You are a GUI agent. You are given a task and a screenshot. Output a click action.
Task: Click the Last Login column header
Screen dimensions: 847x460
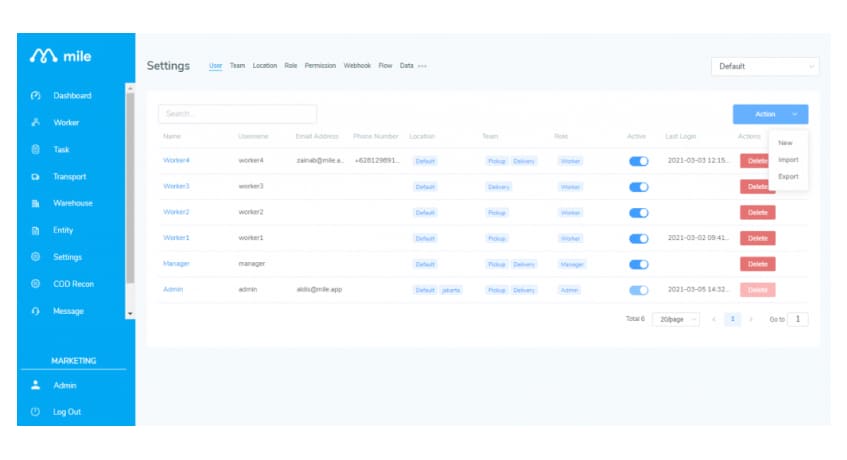click(x=681, y=137)
